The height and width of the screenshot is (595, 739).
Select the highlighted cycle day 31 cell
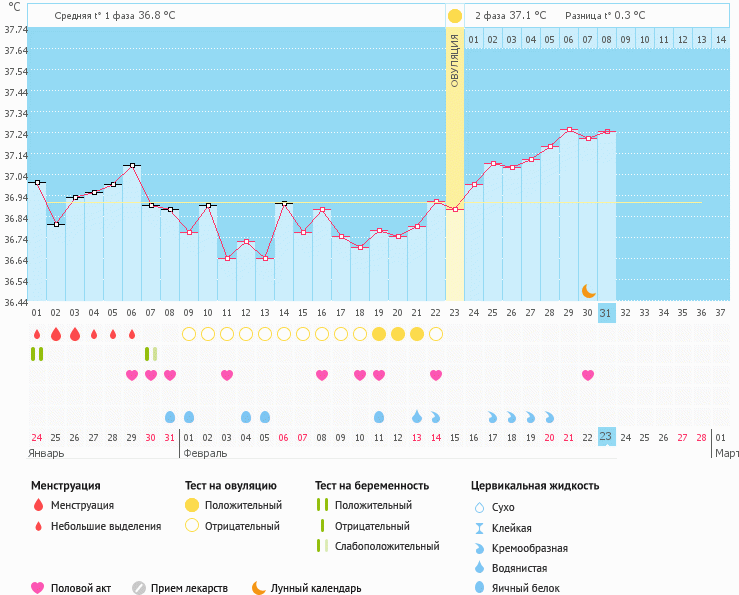tap(606, 313)
